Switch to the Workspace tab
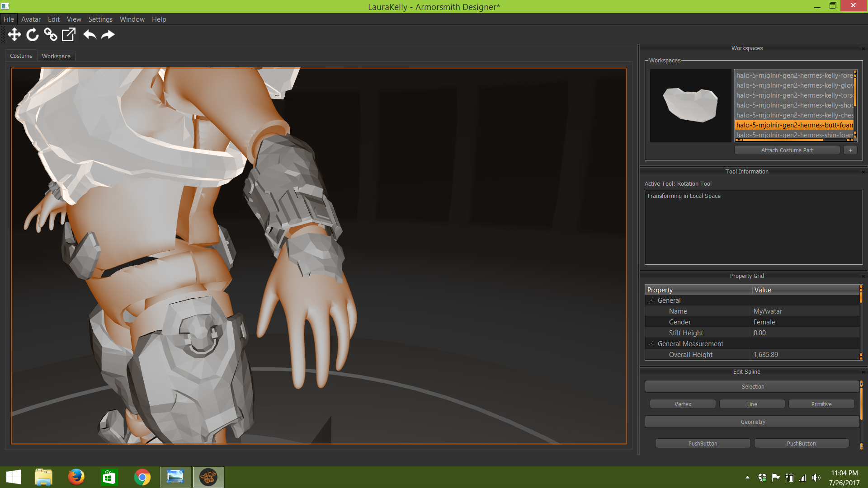The height and width of the screenshot is (488, 868). (x=56, y=56)
